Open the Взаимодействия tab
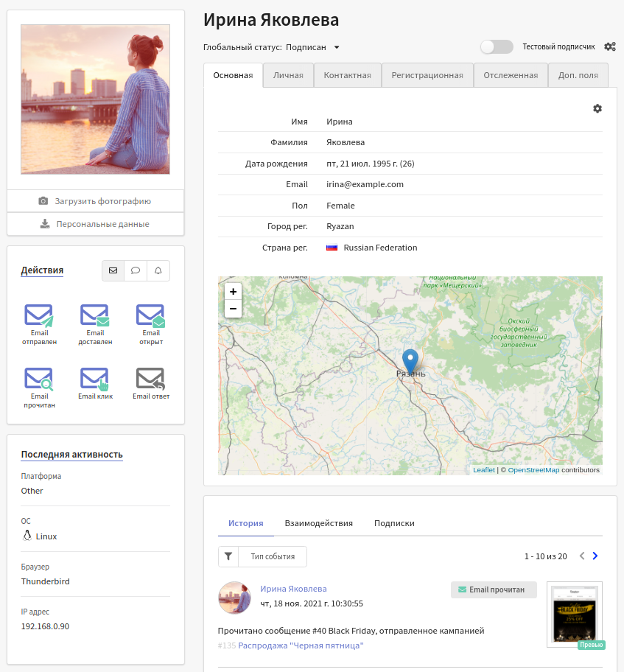This screenshot has width=624, height=672. point(318,523)
